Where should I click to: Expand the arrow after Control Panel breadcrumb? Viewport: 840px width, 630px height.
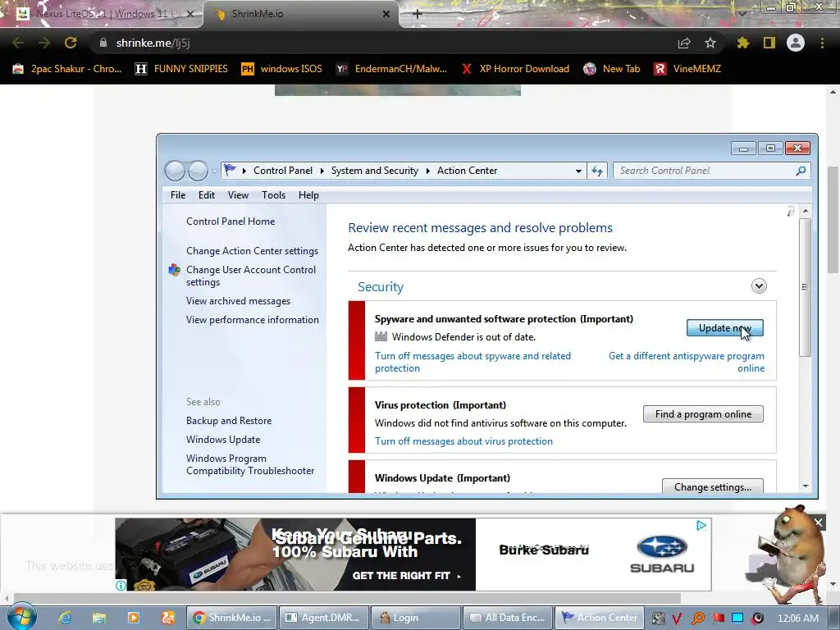coord(322,171)
